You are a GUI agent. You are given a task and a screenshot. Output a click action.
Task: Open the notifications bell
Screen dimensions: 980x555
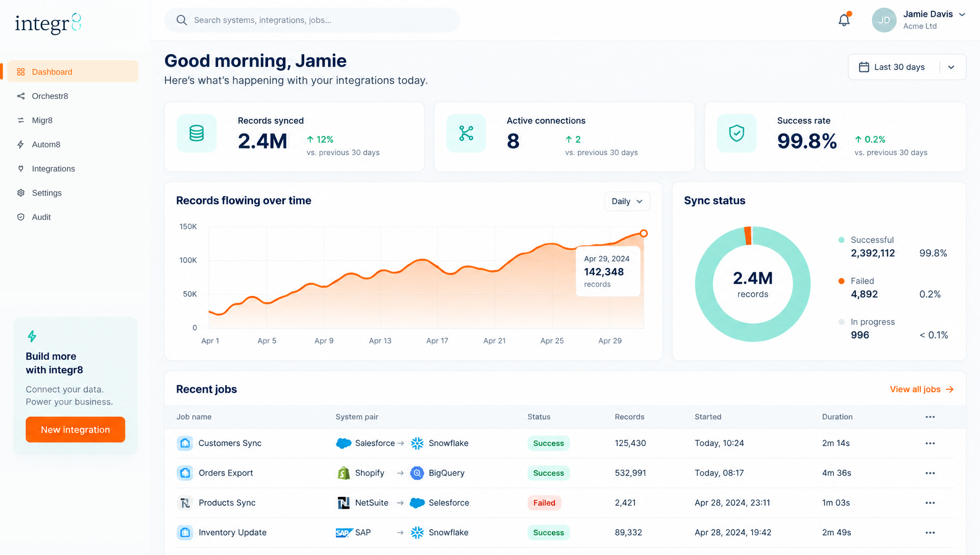(844, 20)
